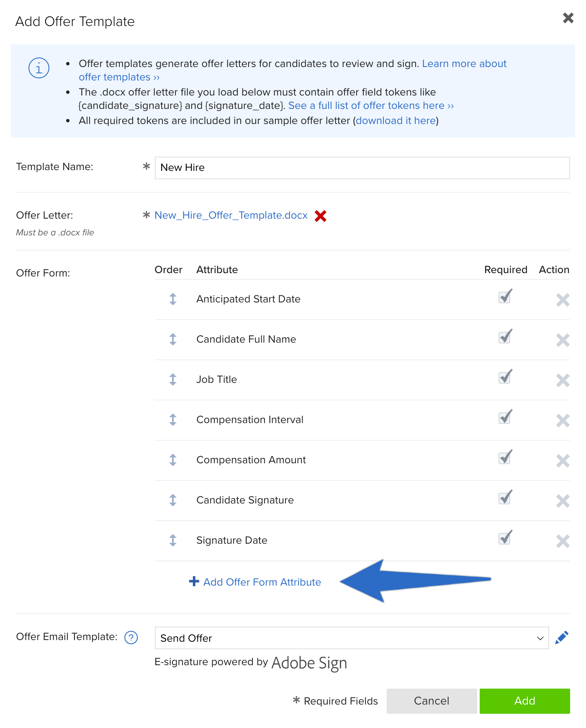This screenshot has width=586, height=728.
Task: Follow the Learn more about offer templates link
Action: pyautogui.click(x=464, y=64)
